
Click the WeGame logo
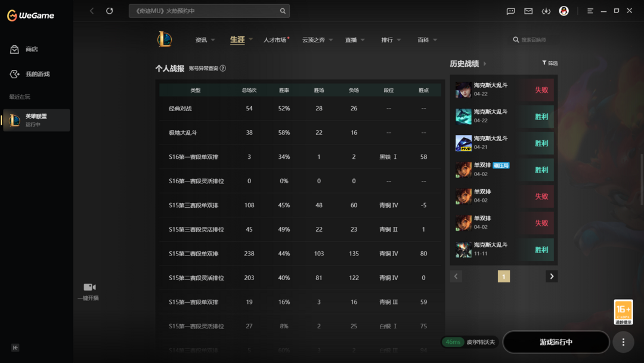click(x=31, y=15)
